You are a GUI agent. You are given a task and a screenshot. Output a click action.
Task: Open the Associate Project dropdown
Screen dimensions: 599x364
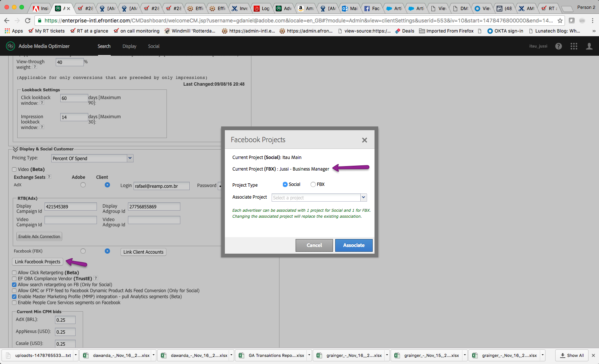click(363, 197)
